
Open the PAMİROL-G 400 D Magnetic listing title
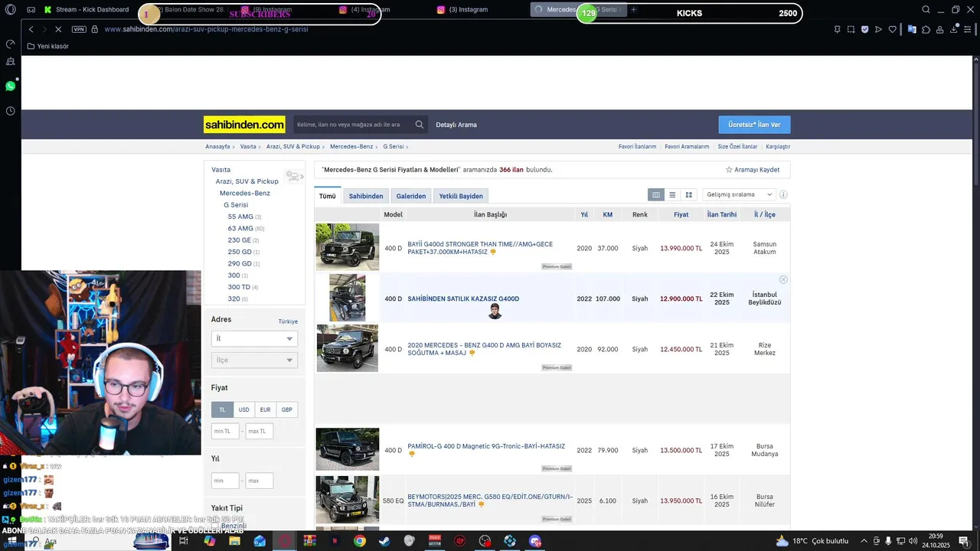pos(486,446)
